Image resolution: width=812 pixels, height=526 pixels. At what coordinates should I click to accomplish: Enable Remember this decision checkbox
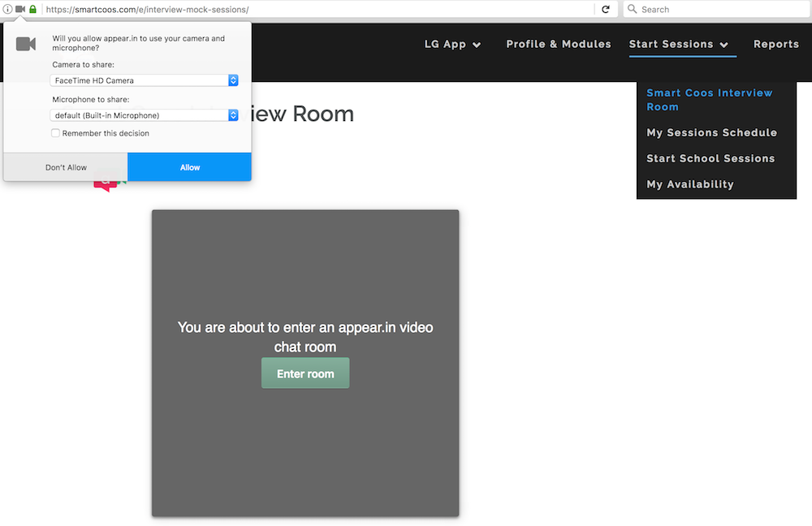pos(55,133)
